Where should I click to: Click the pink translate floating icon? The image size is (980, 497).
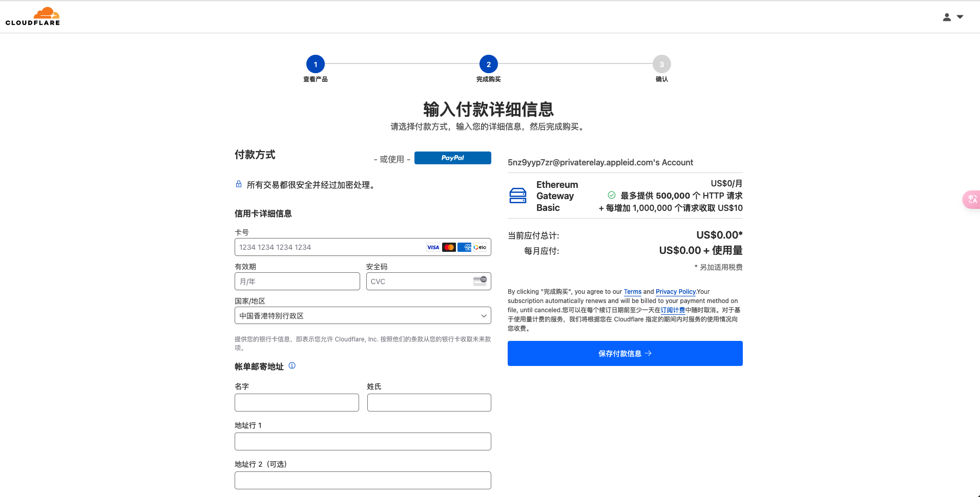[x=971, y=199]
